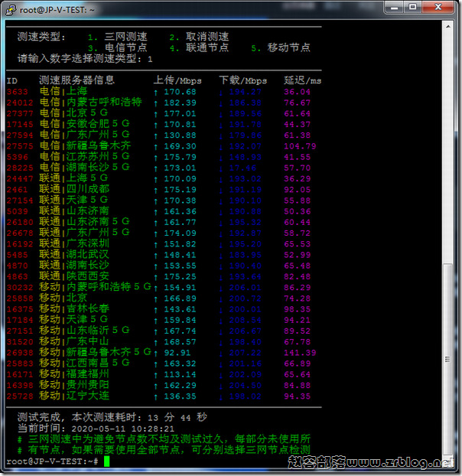Click the timestamp 2020-05-11 10:28:21

coord(123,429)
